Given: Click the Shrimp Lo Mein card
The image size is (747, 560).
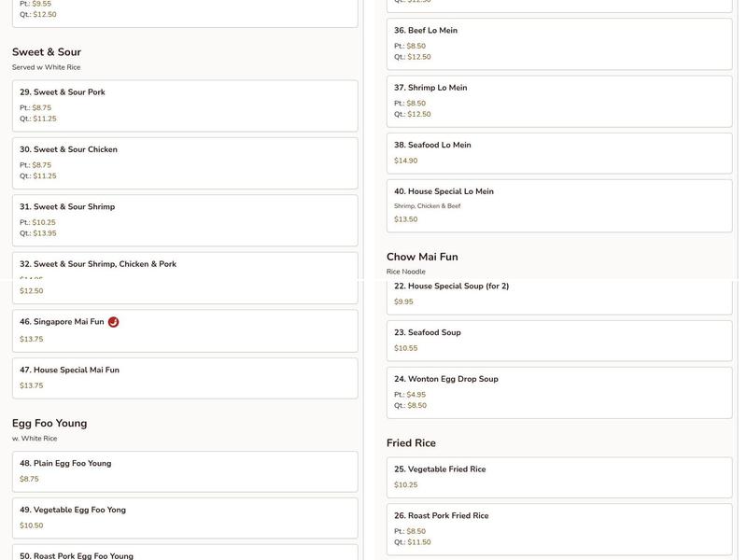Looking at the screenshot, I should (x=558, y=99).
